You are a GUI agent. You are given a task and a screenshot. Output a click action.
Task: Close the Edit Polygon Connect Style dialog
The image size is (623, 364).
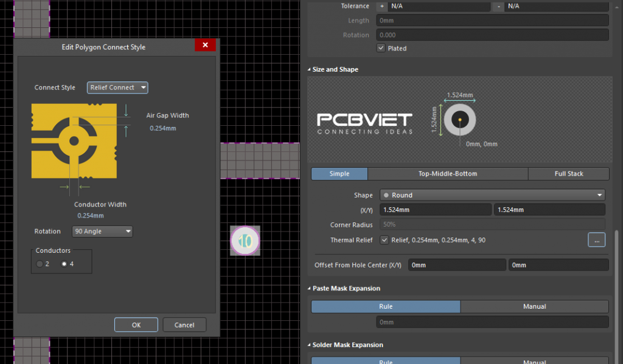pyautogui.click(x=205, y=46)
